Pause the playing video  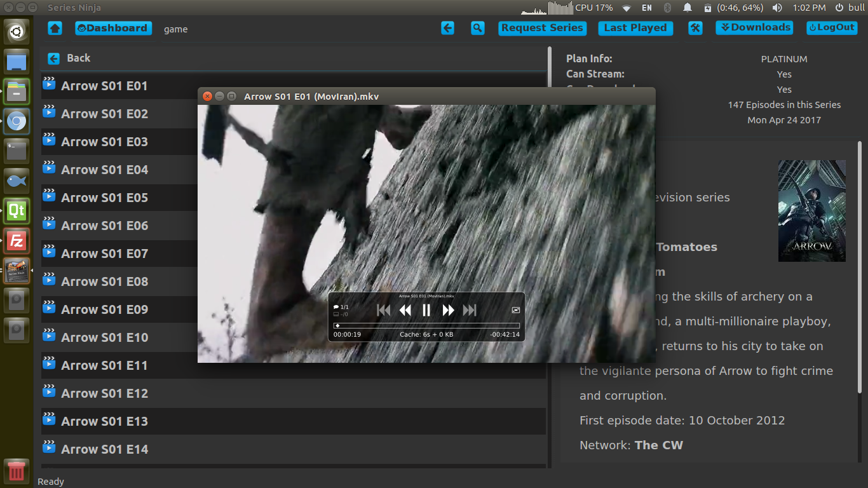pos(426,310)
